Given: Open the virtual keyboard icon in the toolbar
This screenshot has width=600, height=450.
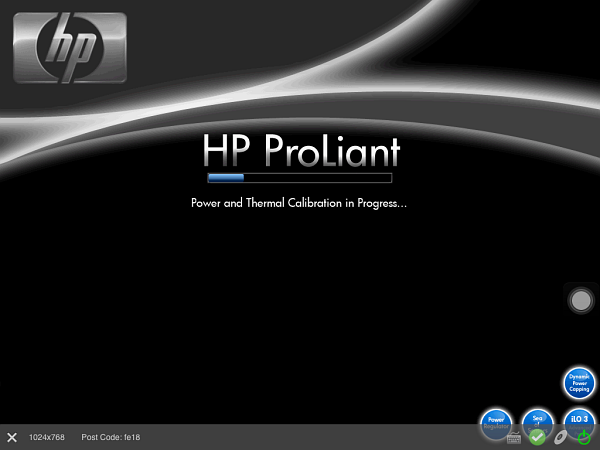Looking at the screenshot, I should [514, 437].
